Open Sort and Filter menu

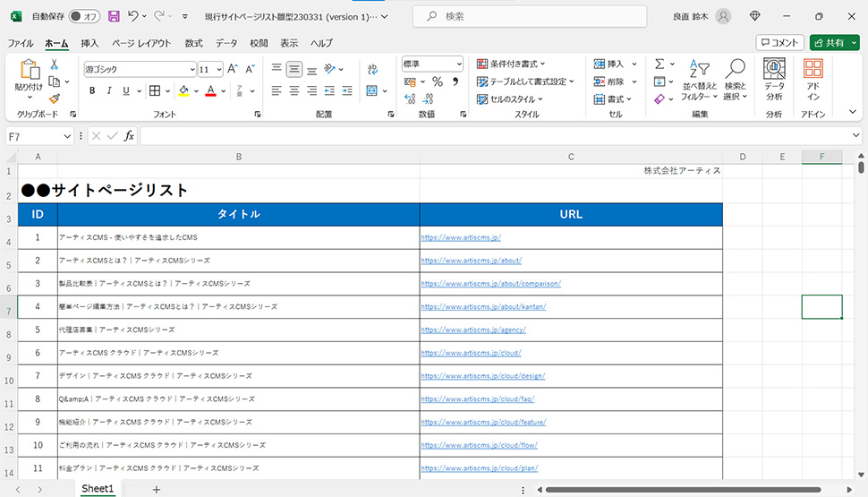click(699, 81)
